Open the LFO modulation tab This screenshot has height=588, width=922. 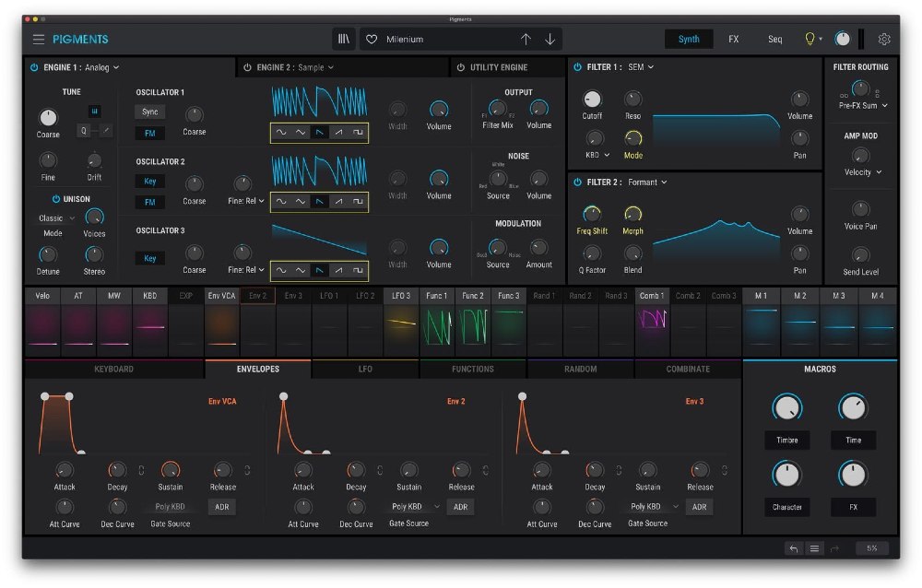365,369
